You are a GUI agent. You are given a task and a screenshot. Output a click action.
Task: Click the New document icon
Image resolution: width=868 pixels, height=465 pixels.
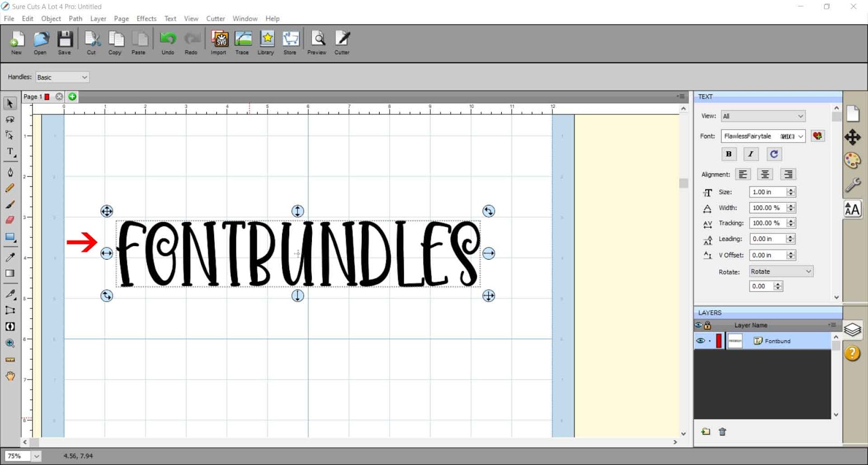[17, 43]
